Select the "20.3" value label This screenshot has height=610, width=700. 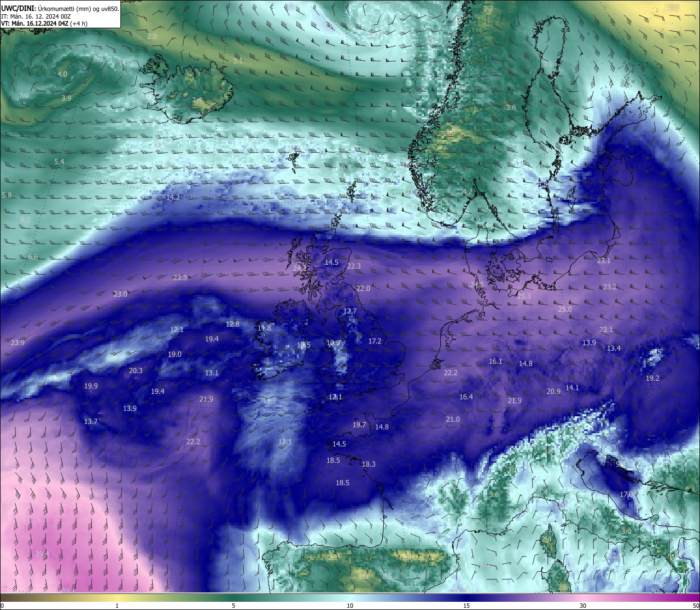point(136,370)
